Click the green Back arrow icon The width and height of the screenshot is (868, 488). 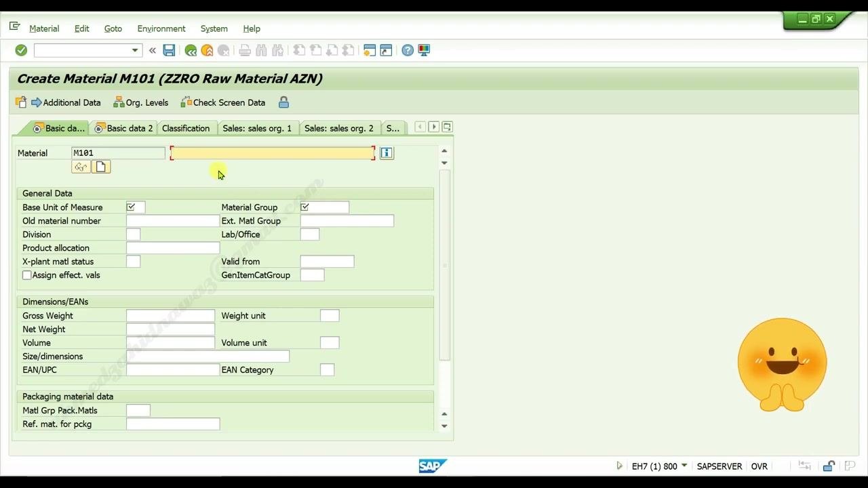tap(191, 50)
